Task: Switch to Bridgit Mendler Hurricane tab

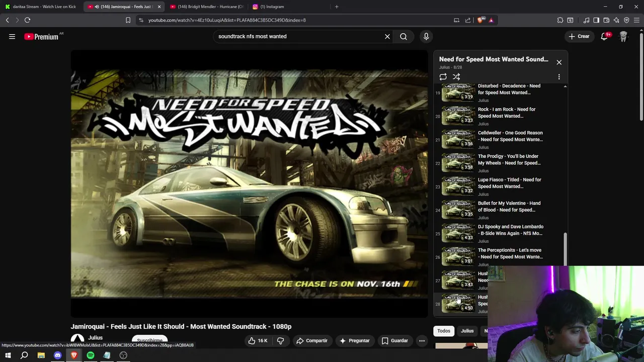Action: tap(206, 7)
